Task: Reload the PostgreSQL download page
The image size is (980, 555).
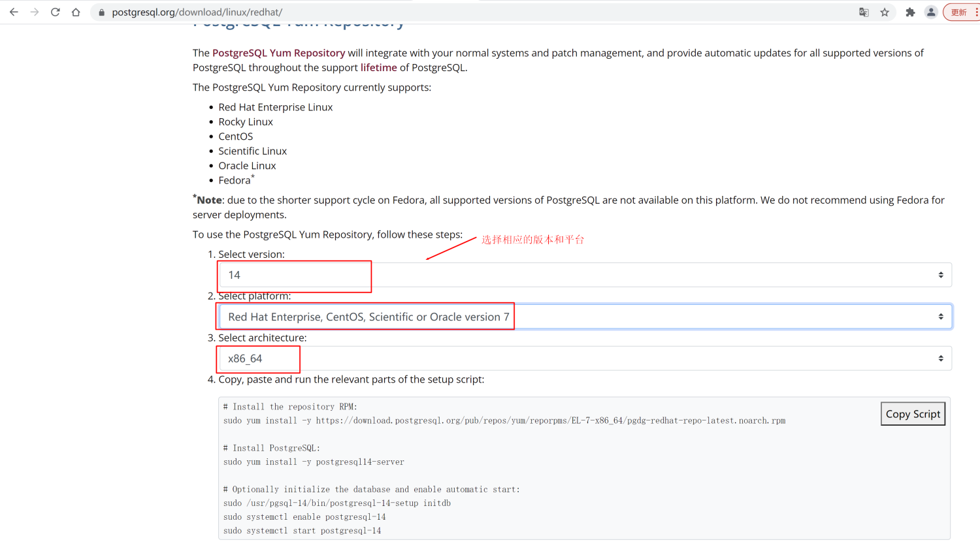Action: tap(56, 12)
